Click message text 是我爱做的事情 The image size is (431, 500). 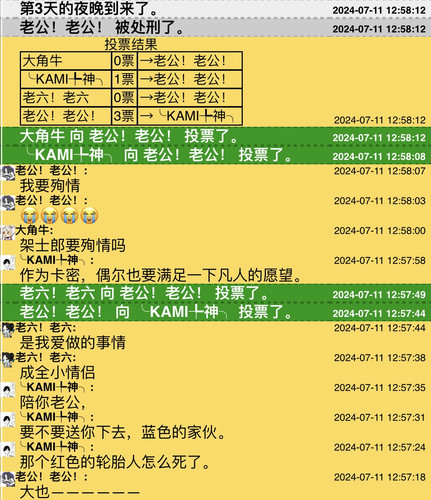pyautogui.click(x=73, y=343)
